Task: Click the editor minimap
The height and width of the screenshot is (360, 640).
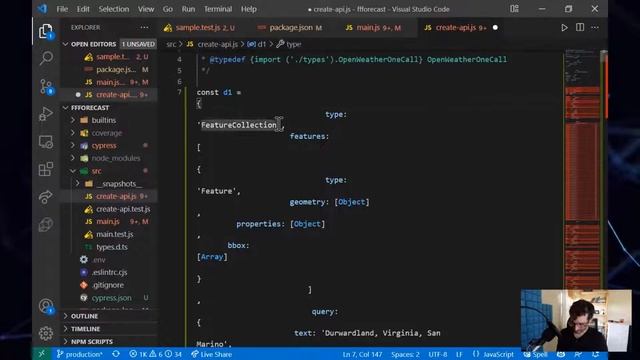Action: coord(582,169)
